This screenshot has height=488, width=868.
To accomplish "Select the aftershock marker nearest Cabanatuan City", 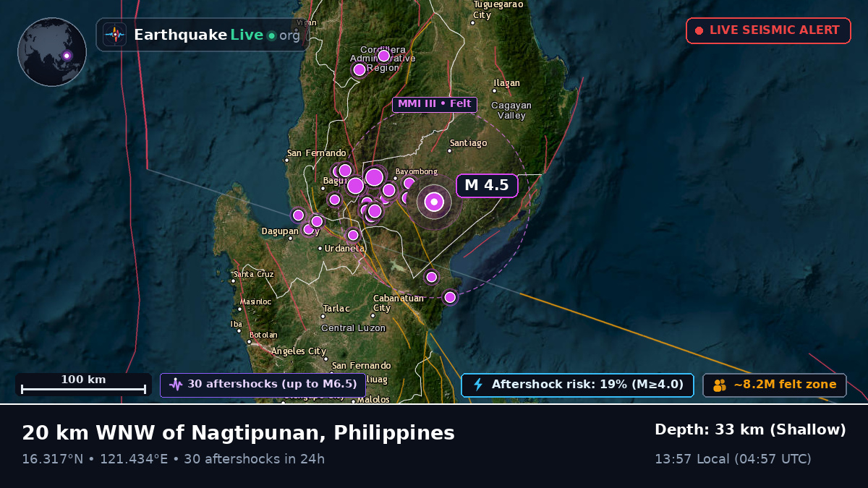I will tap(432, 277).
